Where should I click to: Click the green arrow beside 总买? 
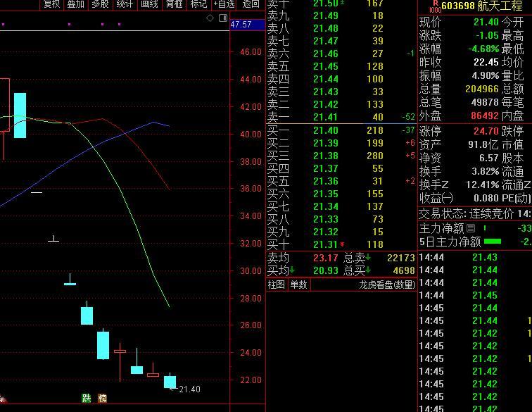coord(368,270)
